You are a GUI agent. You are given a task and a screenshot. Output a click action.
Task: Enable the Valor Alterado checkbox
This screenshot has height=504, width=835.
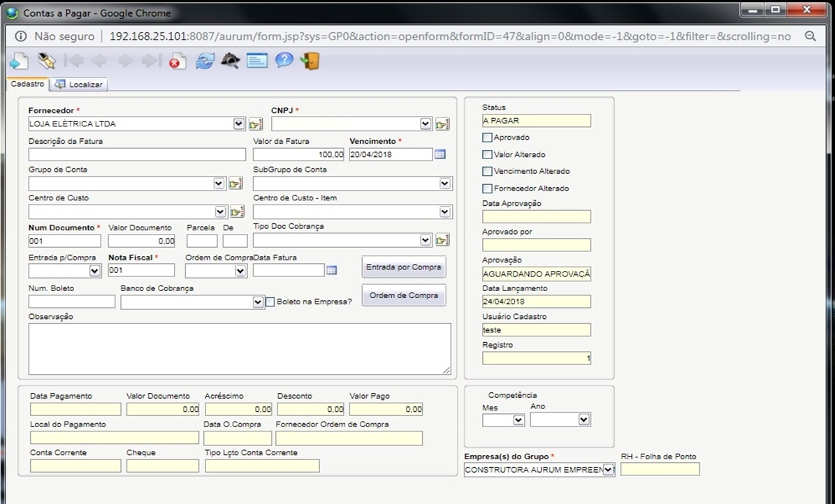coord(487,154)
